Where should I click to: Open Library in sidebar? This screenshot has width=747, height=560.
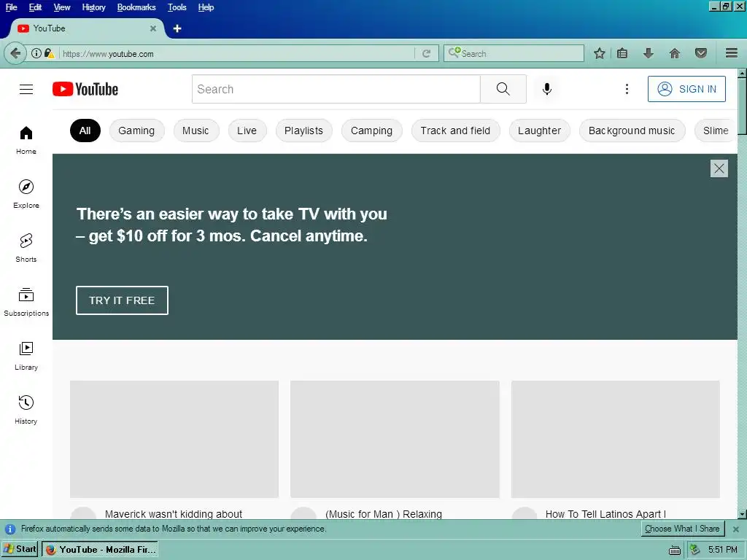point(26,356)
